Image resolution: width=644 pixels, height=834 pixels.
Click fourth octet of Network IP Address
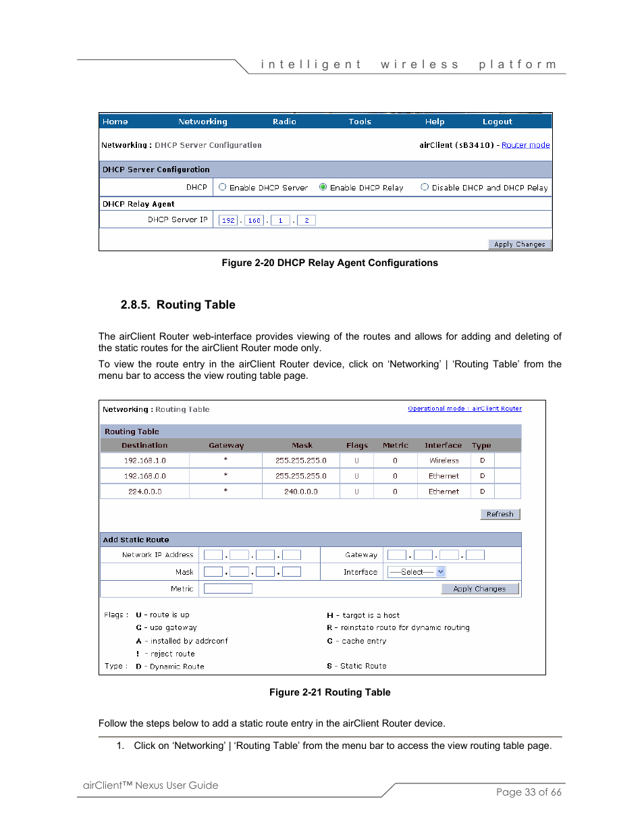coord(292,555)
